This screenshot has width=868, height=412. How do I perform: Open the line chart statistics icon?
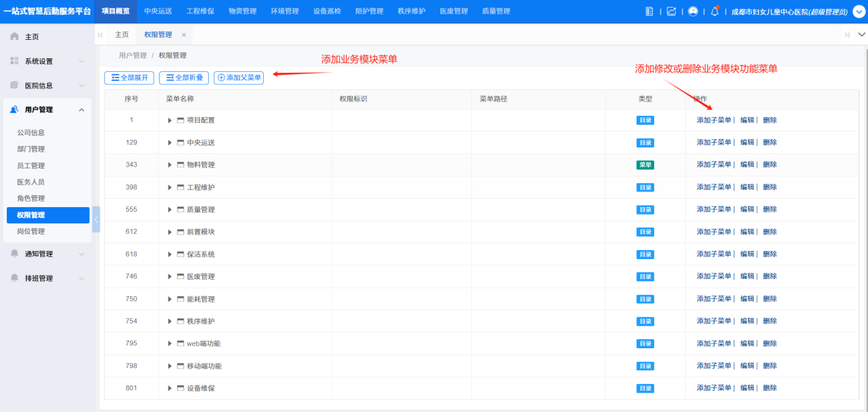click(x=671, y=12)
